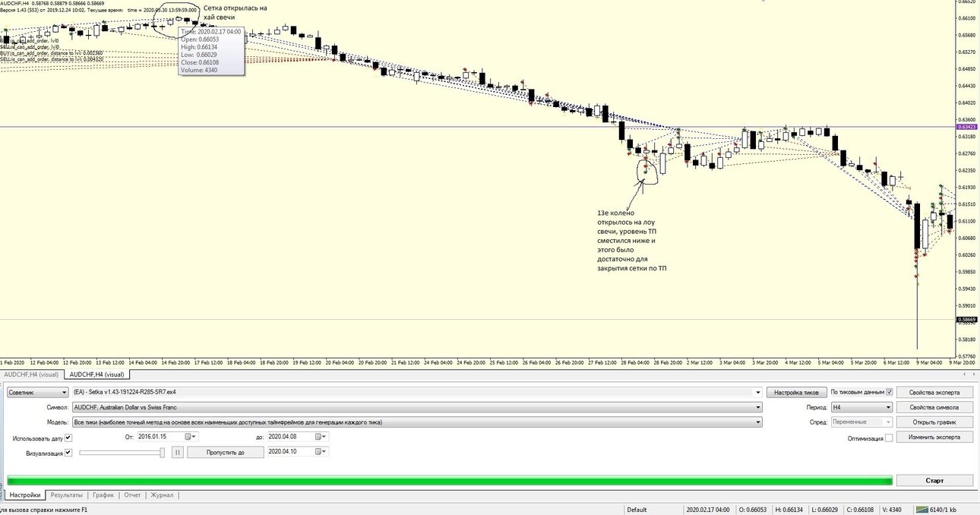Open calendar of the 2020.04.10 skip date

click(x=322, y=451)
